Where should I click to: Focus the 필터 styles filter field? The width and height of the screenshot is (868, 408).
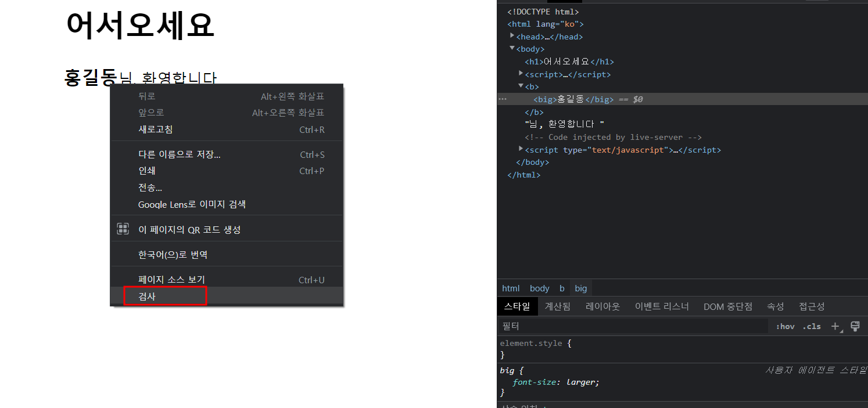click(x=633, y=327)
